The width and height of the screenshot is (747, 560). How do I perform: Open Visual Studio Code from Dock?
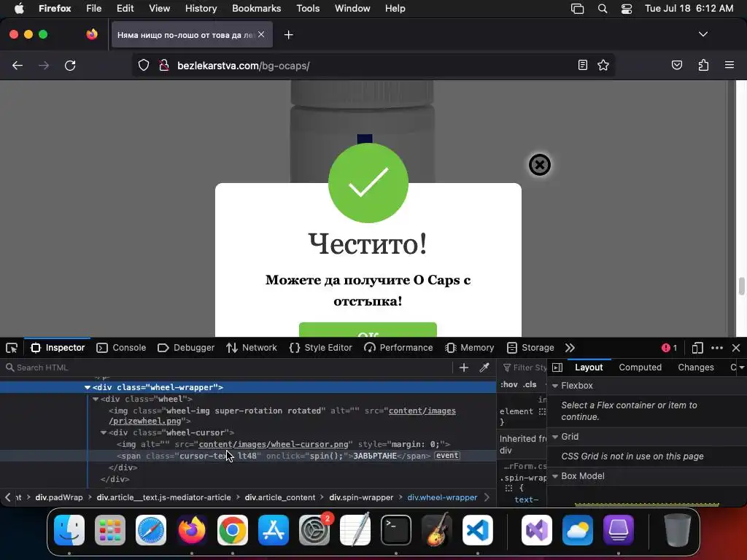pyautogui.click(x=477, y=529)
